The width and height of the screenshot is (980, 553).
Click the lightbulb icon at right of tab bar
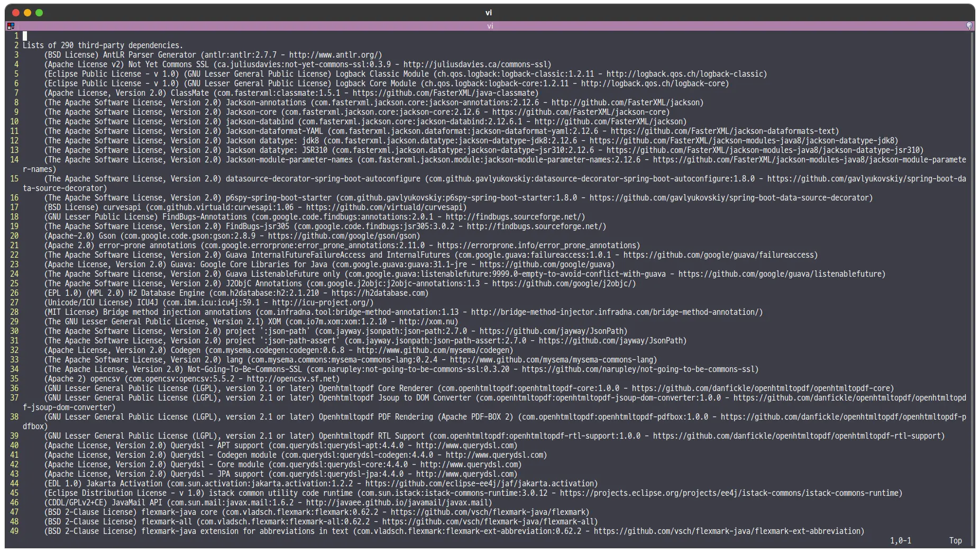click(969, 26)
